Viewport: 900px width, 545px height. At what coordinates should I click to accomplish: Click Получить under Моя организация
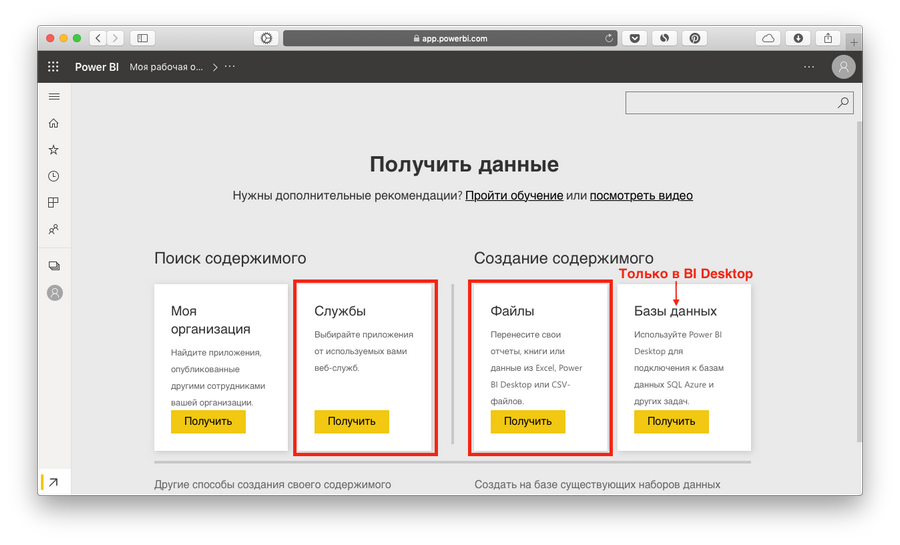(208, 422)
